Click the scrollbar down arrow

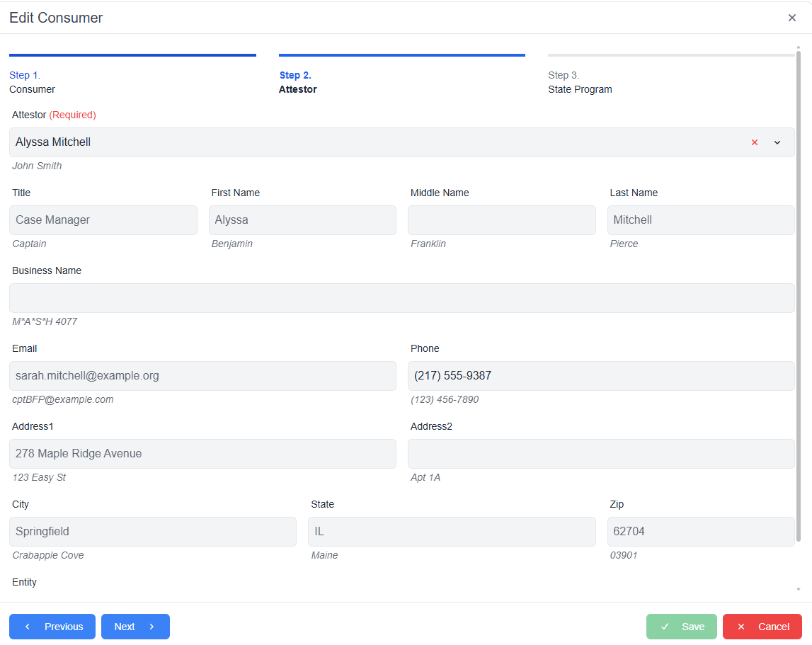(x=798, y=589)
